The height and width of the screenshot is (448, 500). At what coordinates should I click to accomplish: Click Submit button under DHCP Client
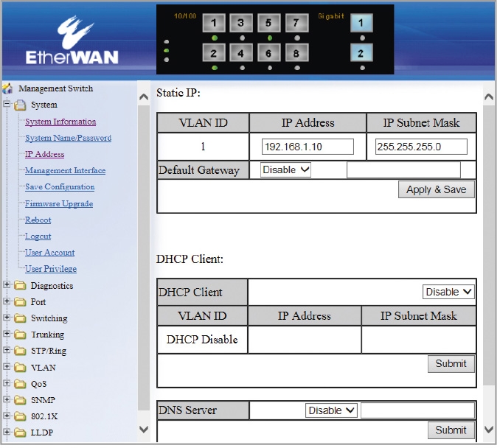pyautogui.click(x=451, y=363)
